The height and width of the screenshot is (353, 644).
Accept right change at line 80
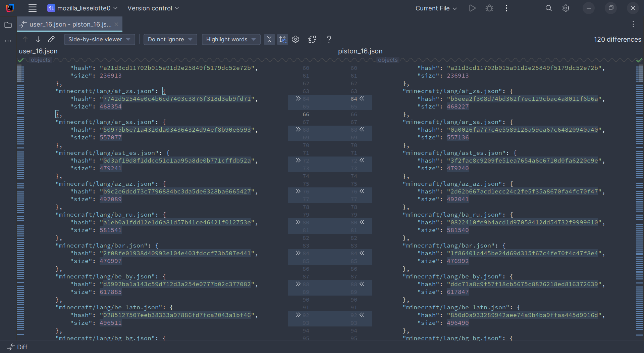pyautogui.click(x=362, y=222)
